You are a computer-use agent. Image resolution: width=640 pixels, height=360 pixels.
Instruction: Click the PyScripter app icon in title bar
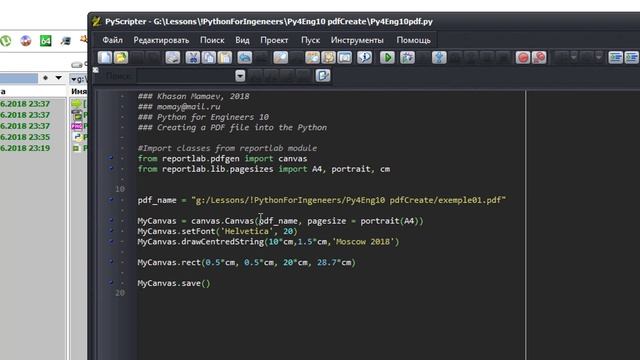click(x=96, y=21)
